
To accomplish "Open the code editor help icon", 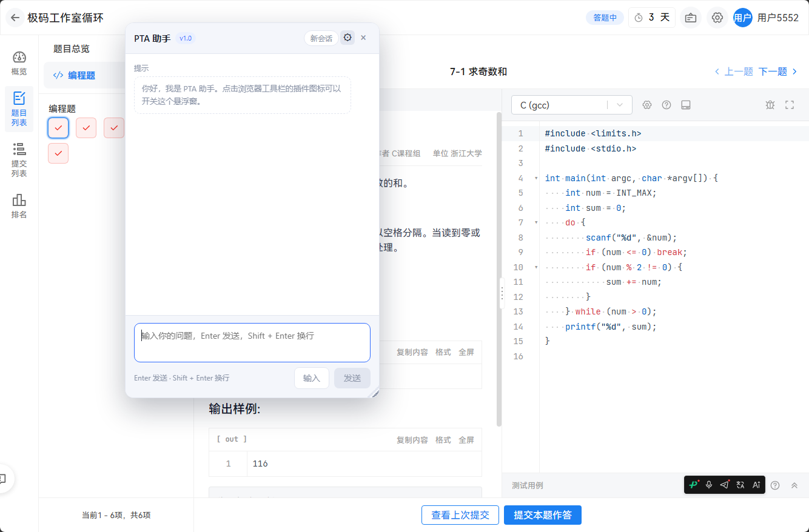I will click(x=666, y=105).
